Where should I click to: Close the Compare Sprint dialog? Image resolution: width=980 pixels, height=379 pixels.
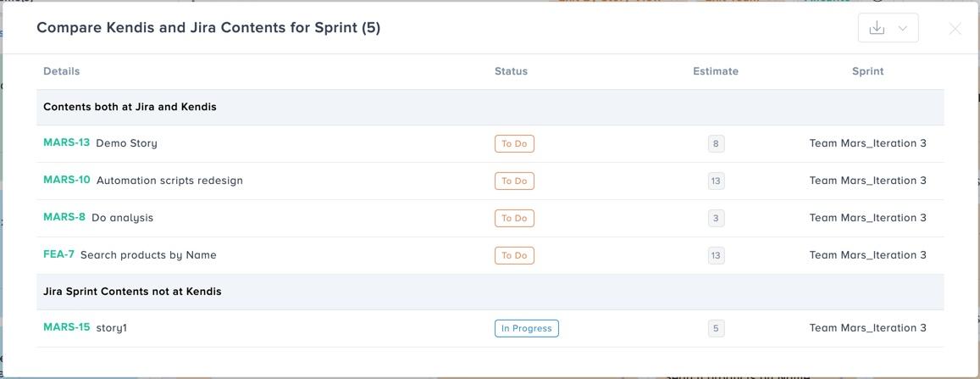[955, 28]
